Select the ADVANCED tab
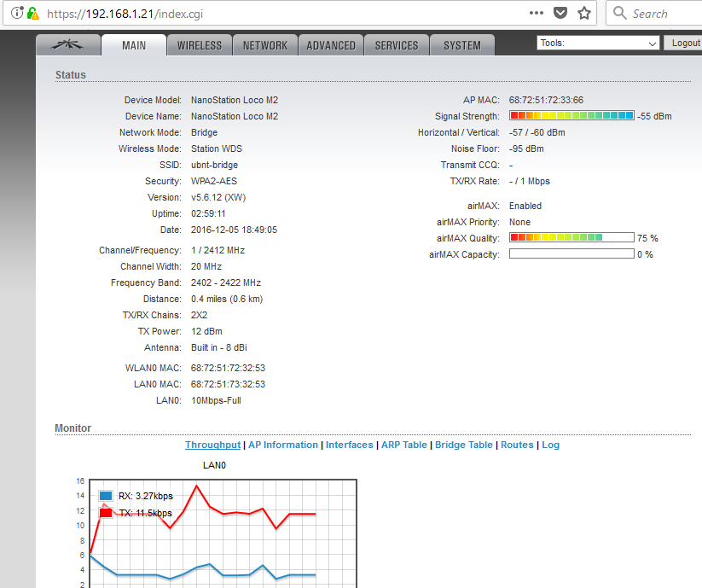 click(x=331, y=45)
